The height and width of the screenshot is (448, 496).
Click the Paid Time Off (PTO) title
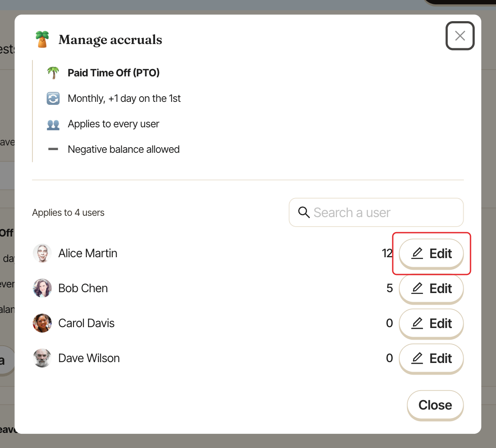click(114, 73)
